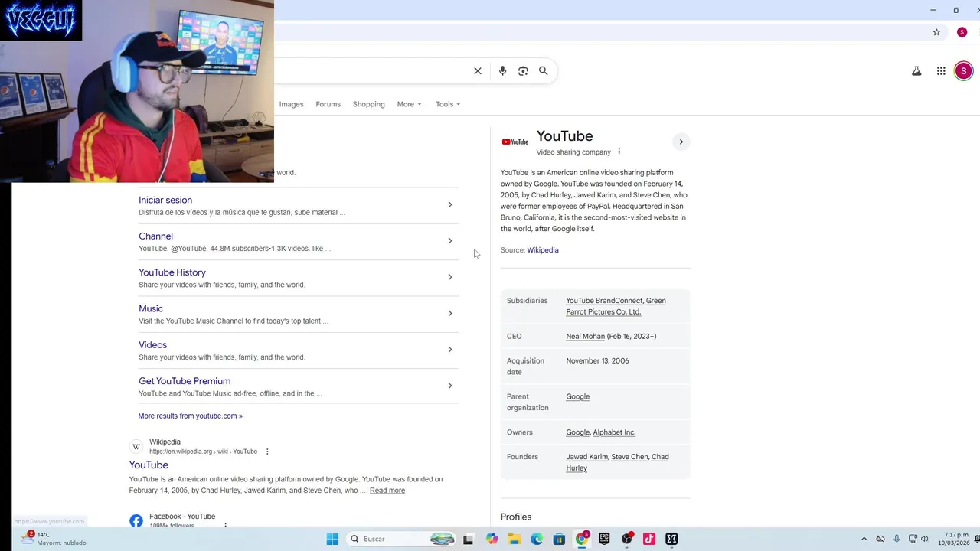Open the Jawed Karim founder link
980x551 pixels.
587,457
